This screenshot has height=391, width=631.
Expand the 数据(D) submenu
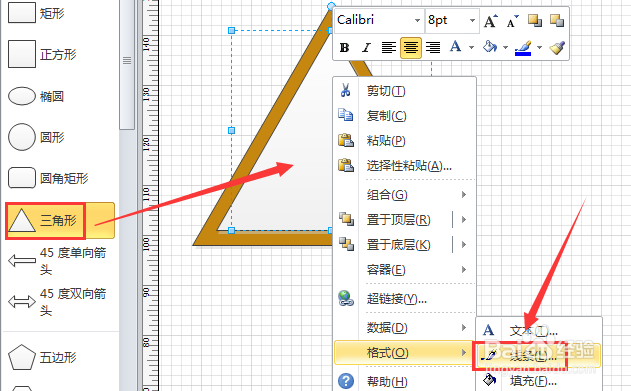tap(405, 328)
